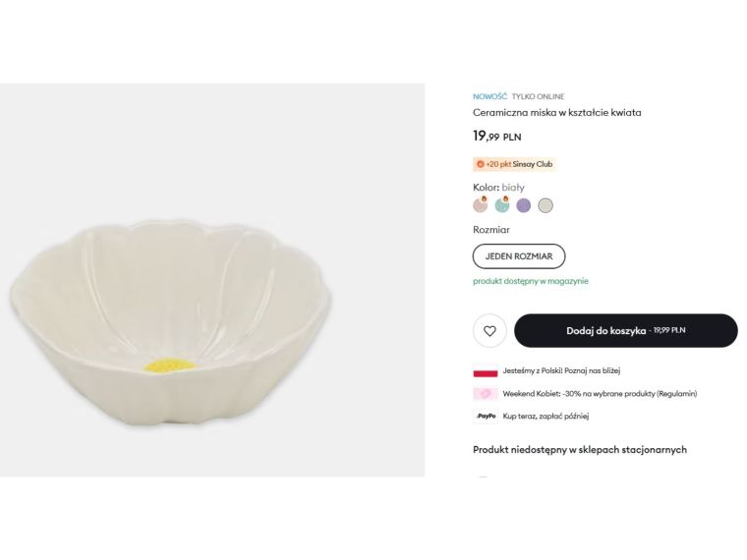The width and height of the screenshot is (747, 560).
Task: Choose the purple color variant
Action: pyautogui.click(x=524, y=205)
